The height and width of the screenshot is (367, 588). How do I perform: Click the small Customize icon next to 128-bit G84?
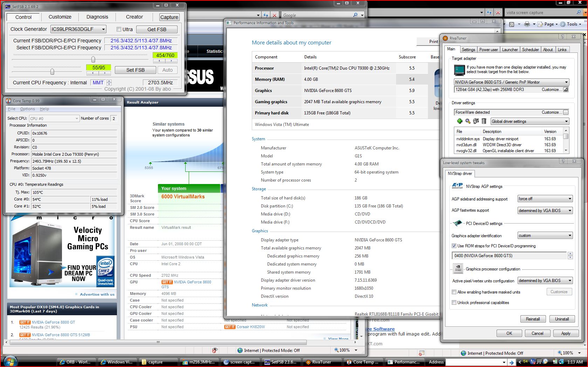566,90
